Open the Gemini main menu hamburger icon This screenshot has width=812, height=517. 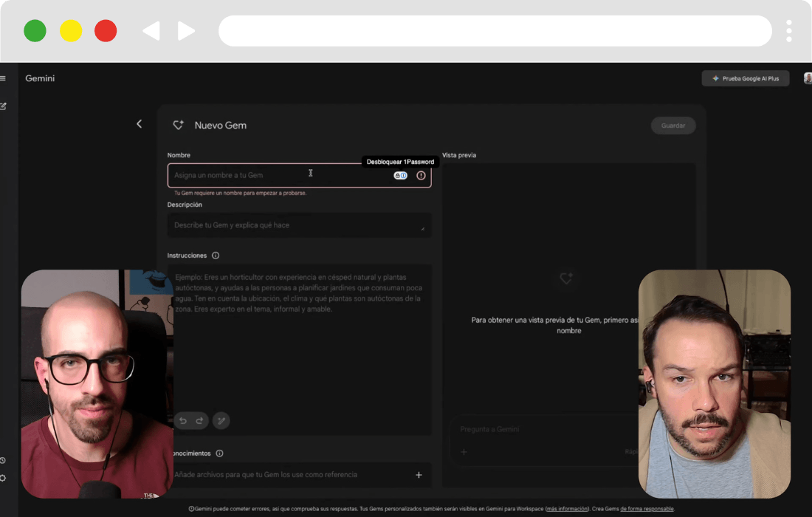(3, 78)
